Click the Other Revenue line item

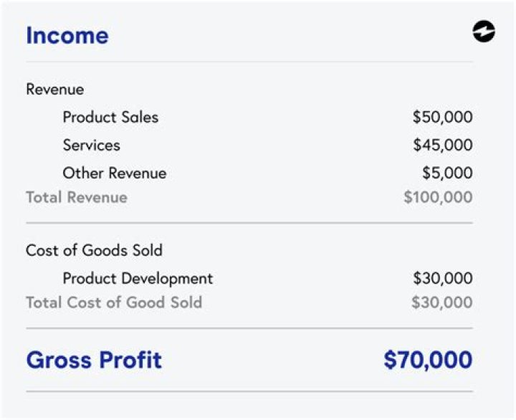114,173
